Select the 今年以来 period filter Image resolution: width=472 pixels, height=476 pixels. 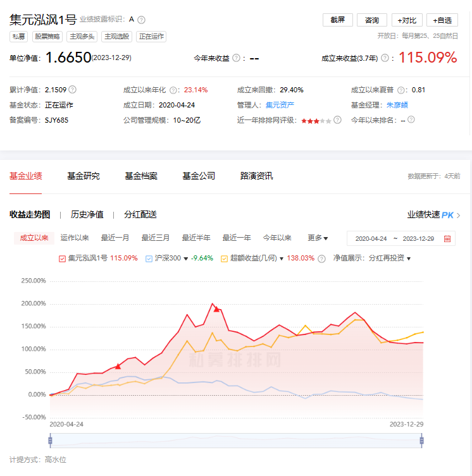(x=277, y=238)
